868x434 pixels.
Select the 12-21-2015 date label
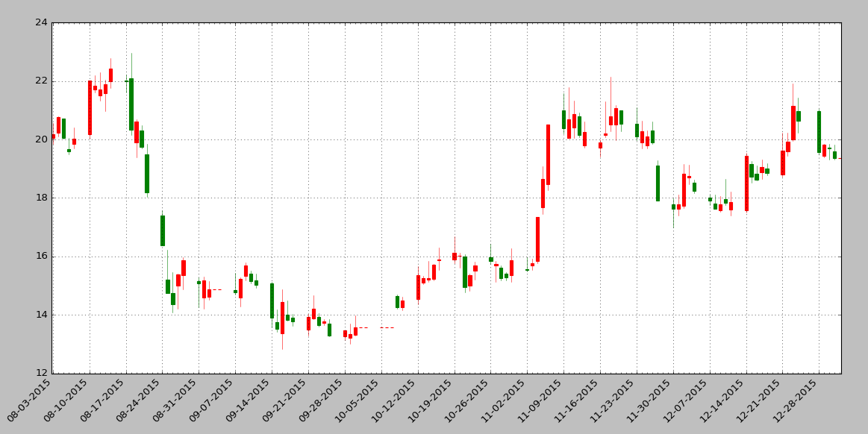[758, 400]
